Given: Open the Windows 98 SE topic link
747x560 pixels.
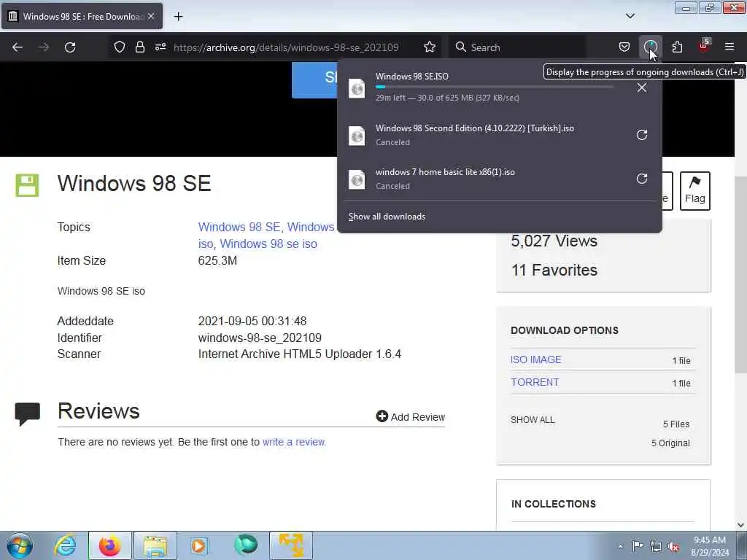Looking at the screenshot, I should click(239, 227).
